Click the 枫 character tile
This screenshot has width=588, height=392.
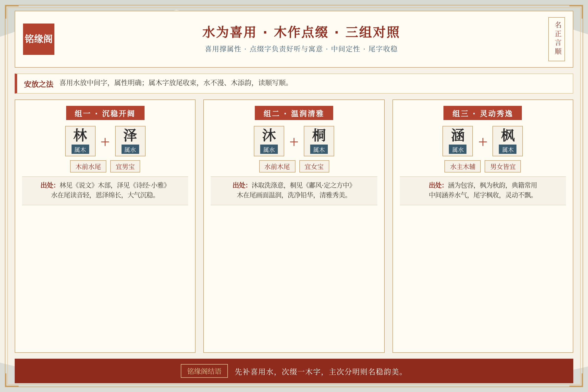point(507,141)
